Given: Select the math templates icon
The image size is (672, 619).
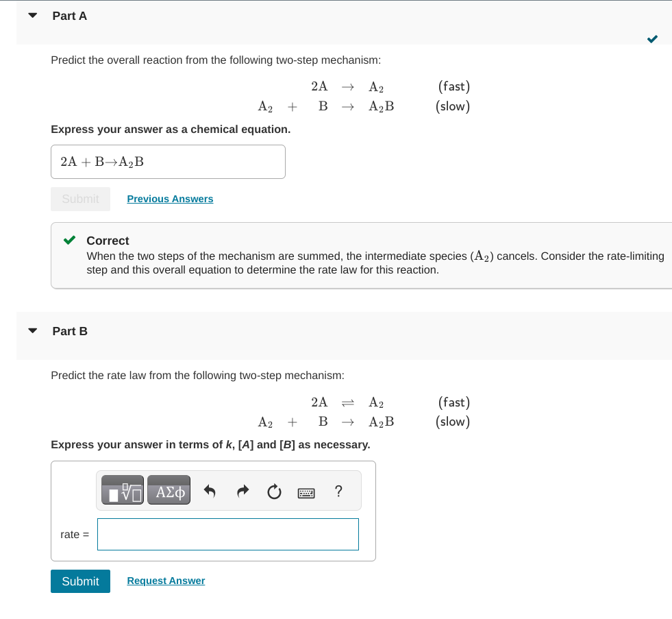Looking at the screenshot, I should [x=121, y=489].
